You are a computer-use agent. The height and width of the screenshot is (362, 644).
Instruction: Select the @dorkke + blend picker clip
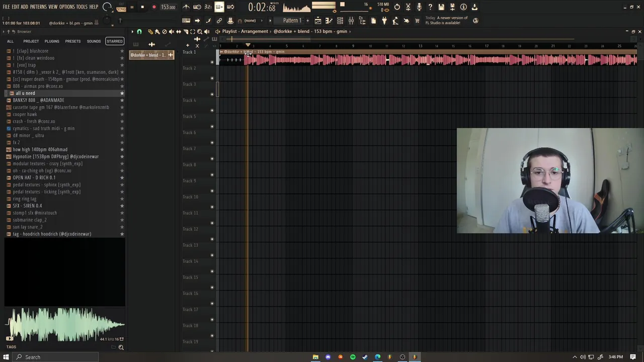click(152, 55)
